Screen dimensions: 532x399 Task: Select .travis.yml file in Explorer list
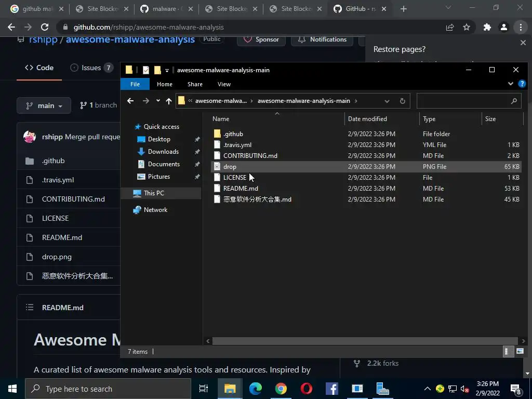237,145
